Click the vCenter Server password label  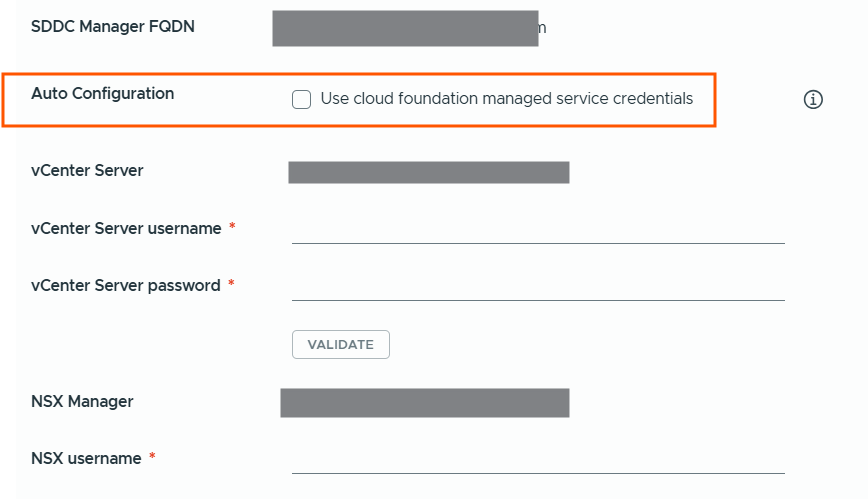tap(125, 286)
